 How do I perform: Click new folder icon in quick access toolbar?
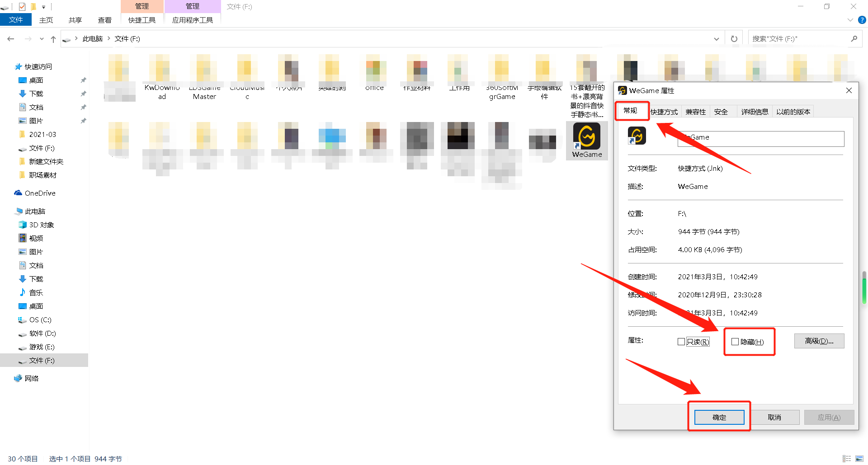pos(33,7)
